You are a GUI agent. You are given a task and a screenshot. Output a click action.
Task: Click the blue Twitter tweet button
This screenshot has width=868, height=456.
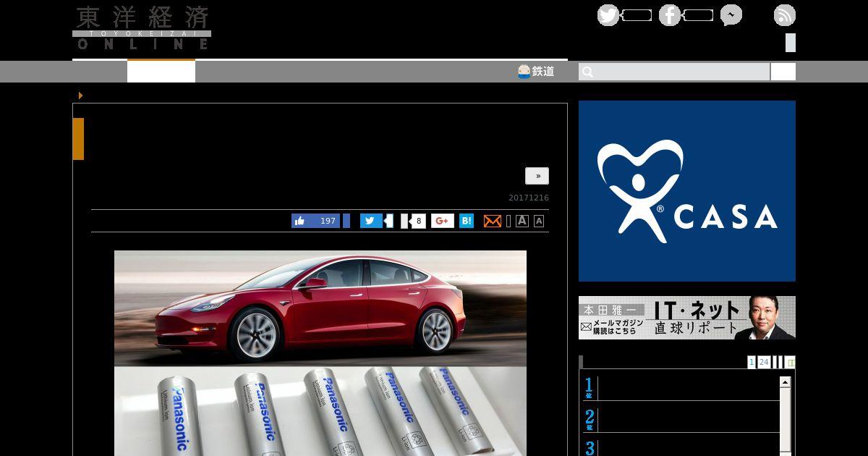point(371,221)
